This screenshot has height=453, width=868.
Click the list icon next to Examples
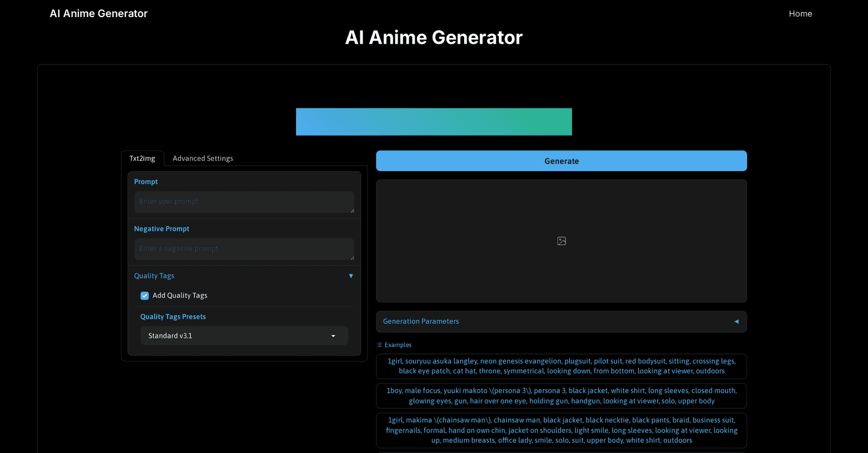click(x=380, y=344)
